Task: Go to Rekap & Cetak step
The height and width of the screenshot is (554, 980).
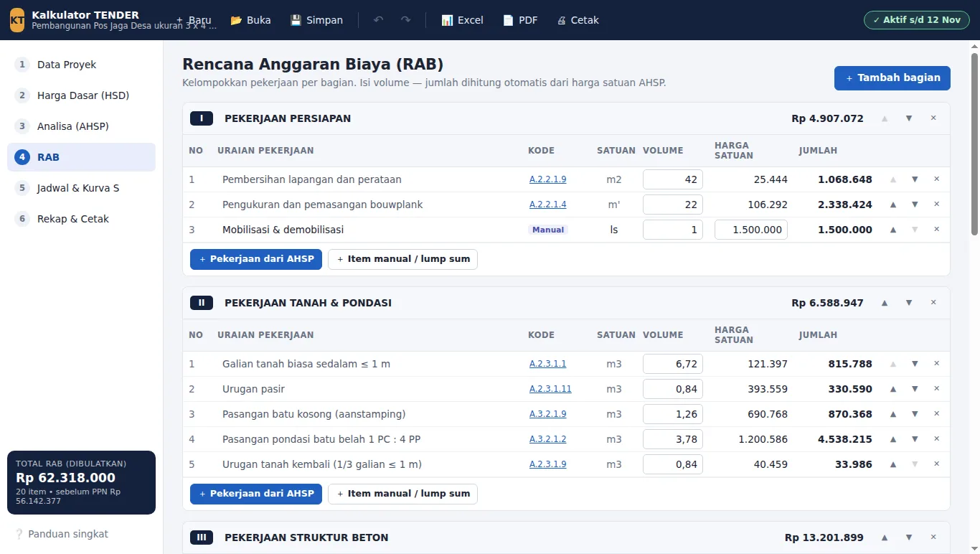Action: click(81, 219)
